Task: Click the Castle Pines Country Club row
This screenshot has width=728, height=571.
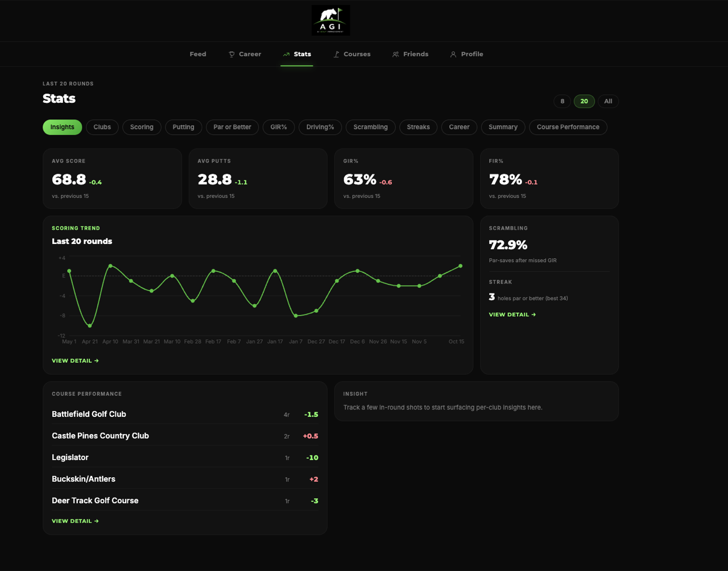Action: click(x=185, y=436)
